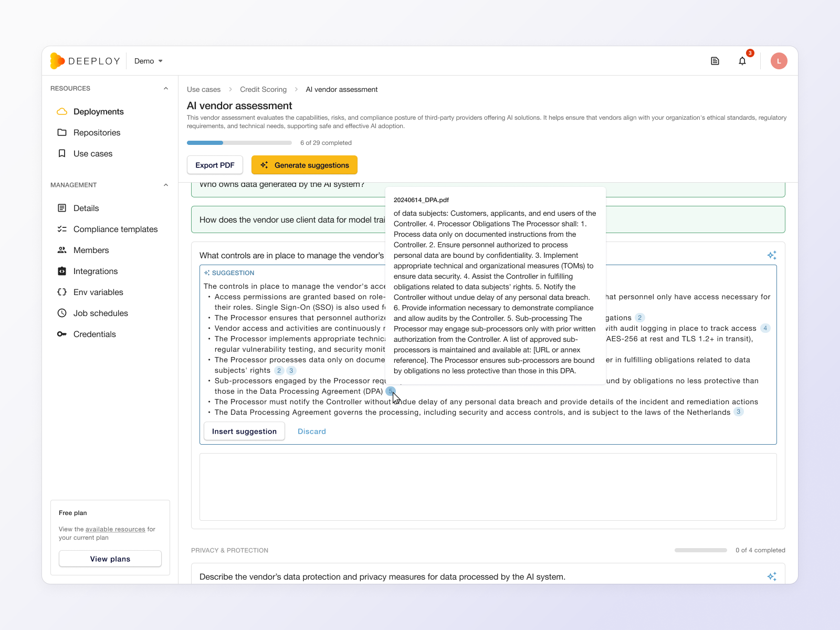
Task: Click the sparkle icon in Generate suggestions
Action: tap(264, 165)
